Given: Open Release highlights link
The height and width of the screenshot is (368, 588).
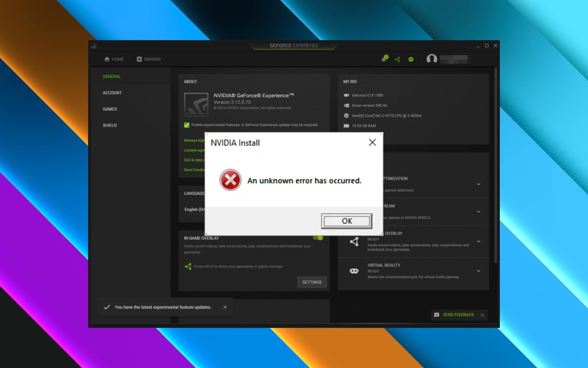Looking at the screenshot, I should coord(194,140).
